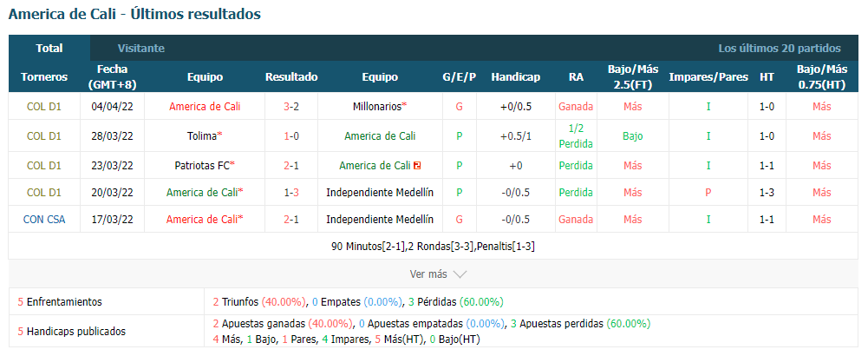Click the Torneos column header
Image resolution: width=868 pixels, height=356 pixels.
44,77
